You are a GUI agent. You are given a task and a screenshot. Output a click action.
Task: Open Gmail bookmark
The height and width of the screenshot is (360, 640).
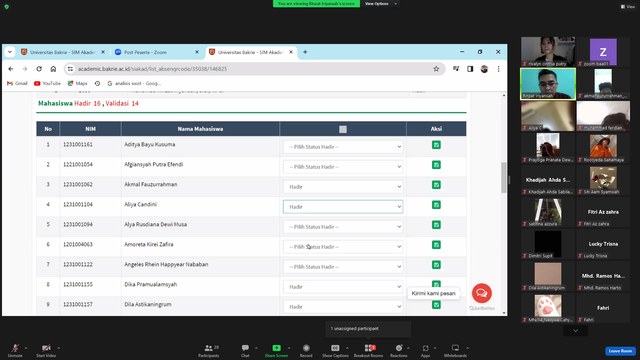(x=17, y=83)
